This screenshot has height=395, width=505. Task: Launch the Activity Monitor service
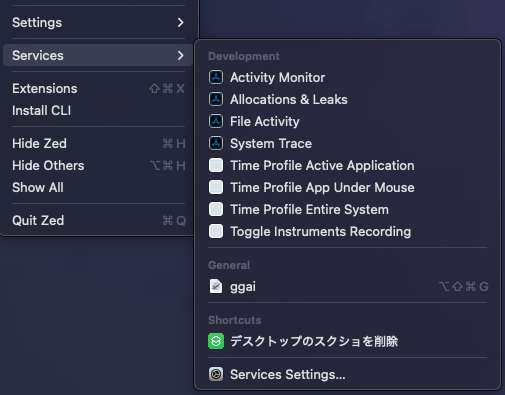click(x=348, y=77)
